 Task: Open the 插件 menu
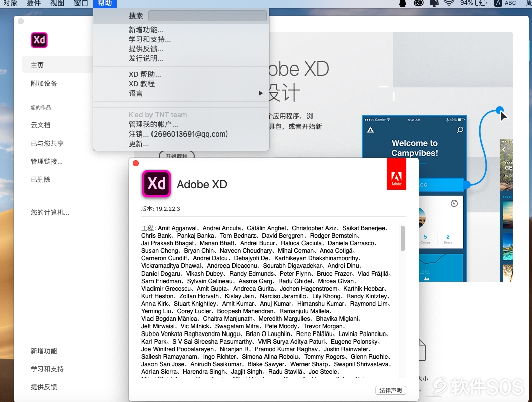point(34,3)
